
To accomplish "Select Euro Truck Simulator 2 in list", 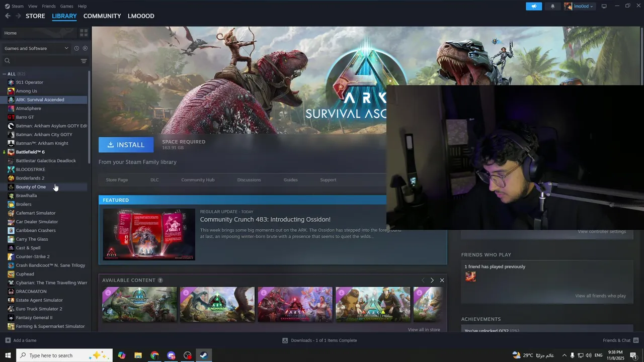I will point(39,309).
